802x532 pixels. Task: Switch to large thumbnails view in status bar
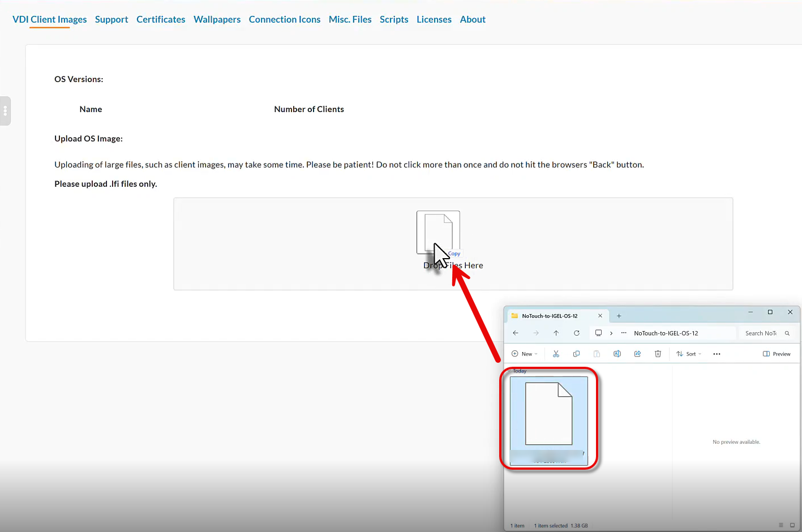(x=792, y=525)
